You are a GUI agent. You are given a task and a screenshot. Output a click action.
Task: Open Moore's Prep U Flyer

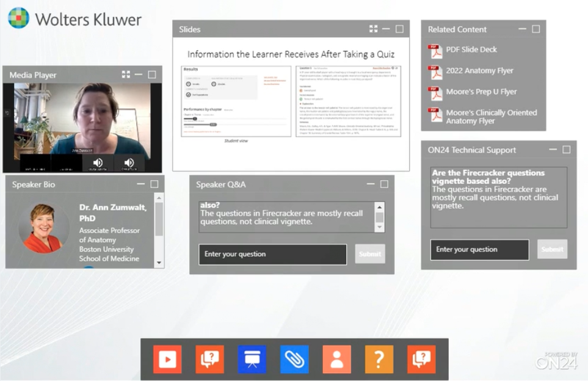click(481, 92)
